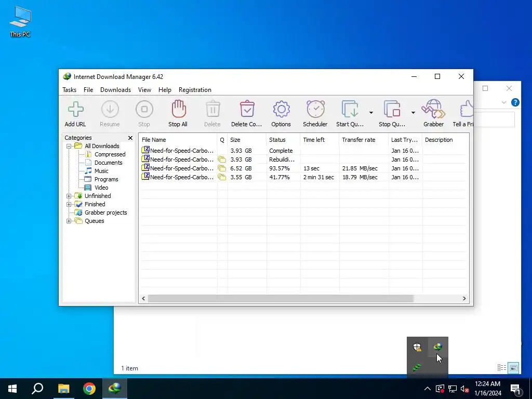Sort by Size column header
This screenshot has height=399, width=532.
pos(247,140)
